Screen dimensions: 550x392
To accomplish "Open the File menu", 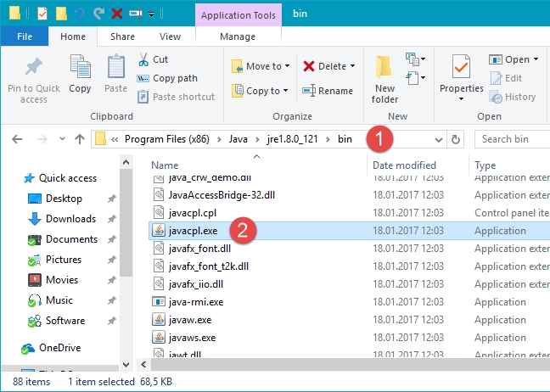I will pyautogui.click(x=25, y=36).
